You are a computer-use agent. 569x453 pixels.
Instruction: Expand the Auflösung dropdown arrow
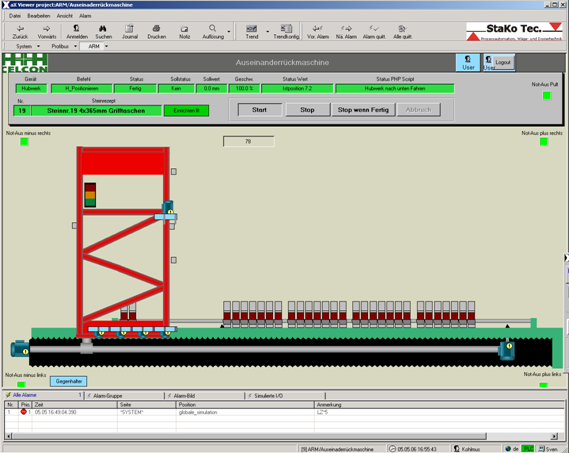point(229,32)
